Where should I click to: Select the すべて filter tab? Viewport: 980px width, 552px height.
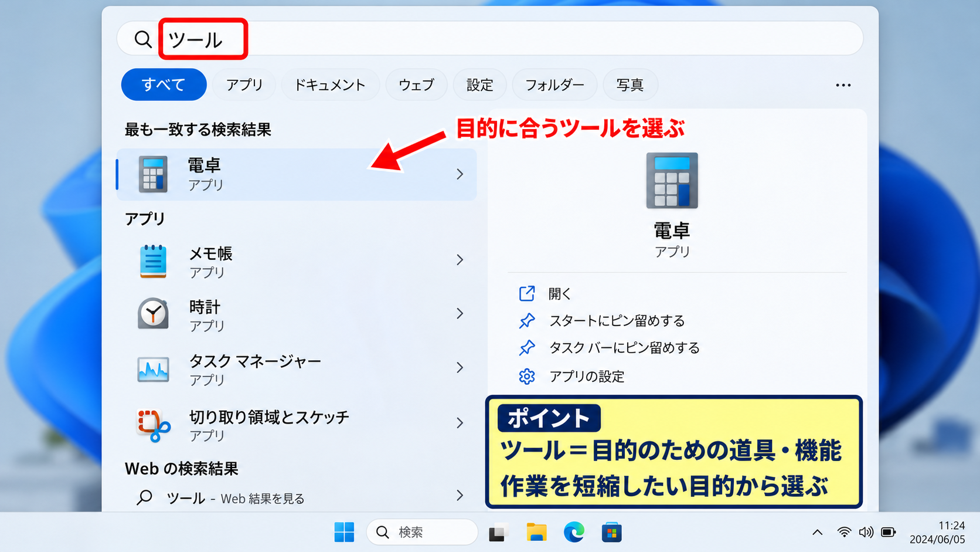(164, 85)
